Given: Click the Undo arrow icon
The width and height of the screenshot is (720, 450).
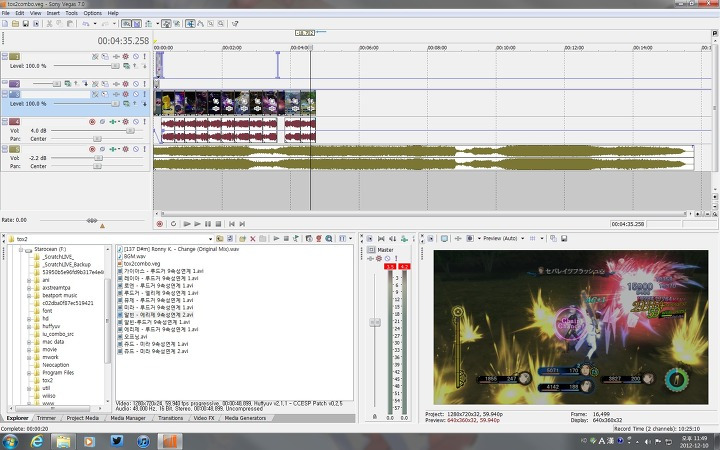Looking at the screenshot, I should tap(85, 23).
